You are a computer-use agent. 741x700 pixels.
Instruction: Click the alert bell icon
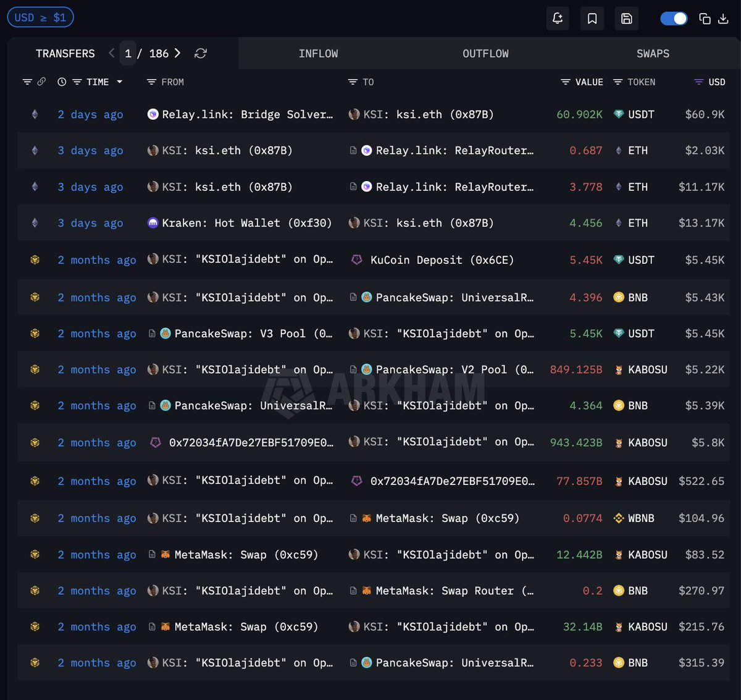(558, 19)
